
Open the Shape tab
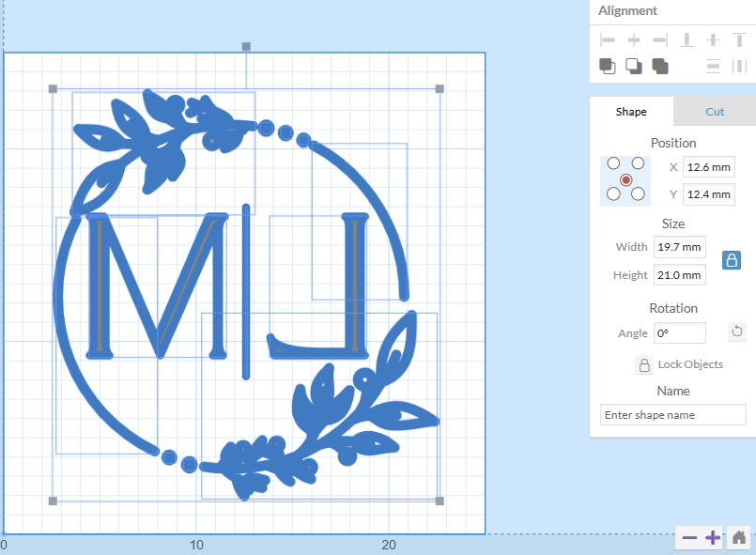[631, 112]
